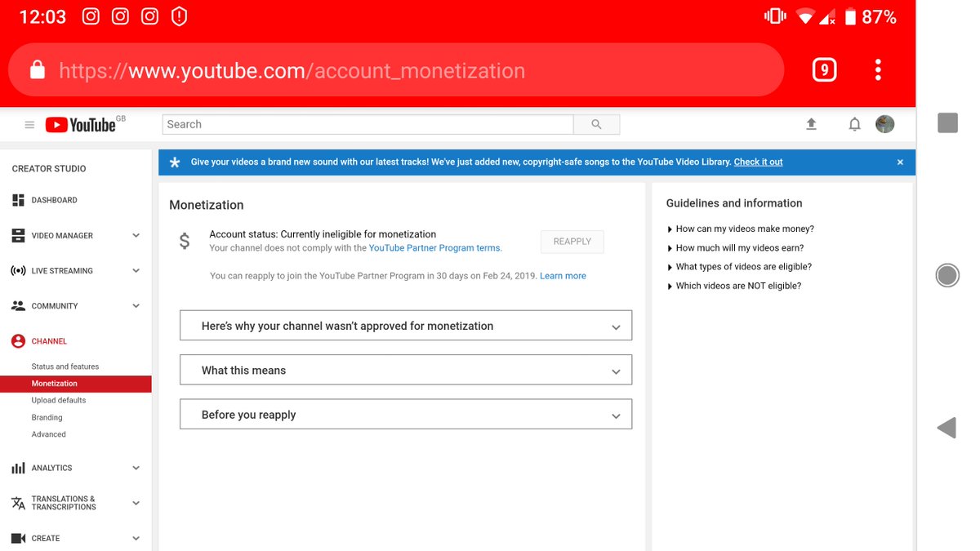Viewport: 980px width, 551px height.
Task: Open the YouTube hamburger guide menu
Action: (29, 125)
